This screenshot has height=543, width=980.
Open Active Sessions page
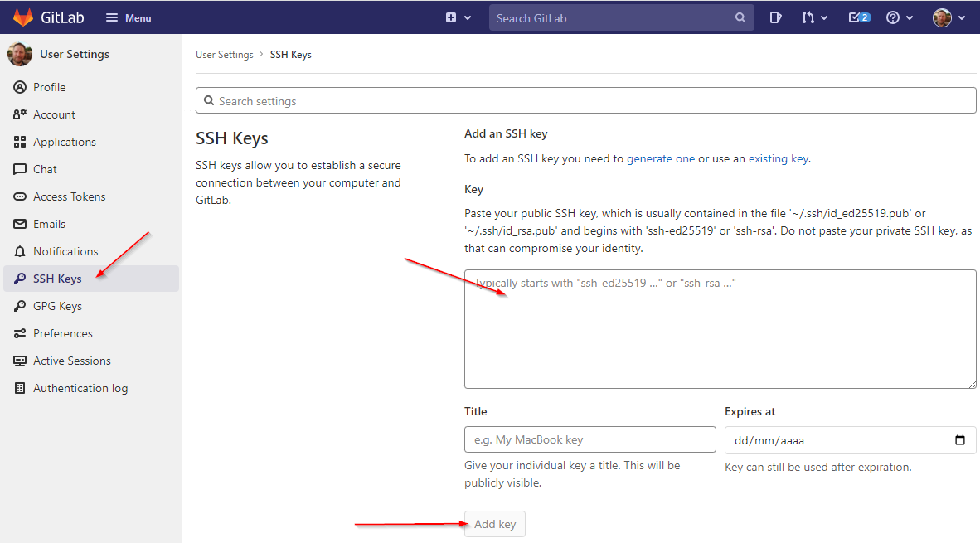point(71,361)
